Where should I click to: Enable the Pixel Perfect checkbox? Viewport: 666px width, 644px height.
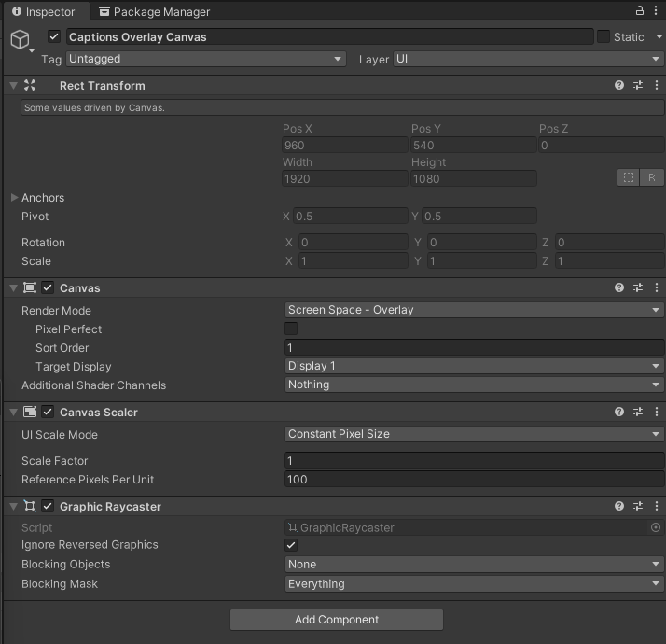[291, 329]
